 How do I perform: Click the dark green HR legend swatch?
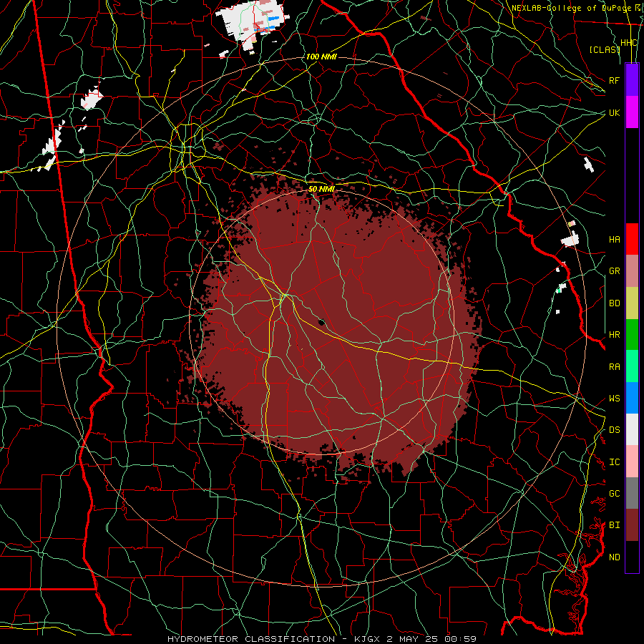632,335
